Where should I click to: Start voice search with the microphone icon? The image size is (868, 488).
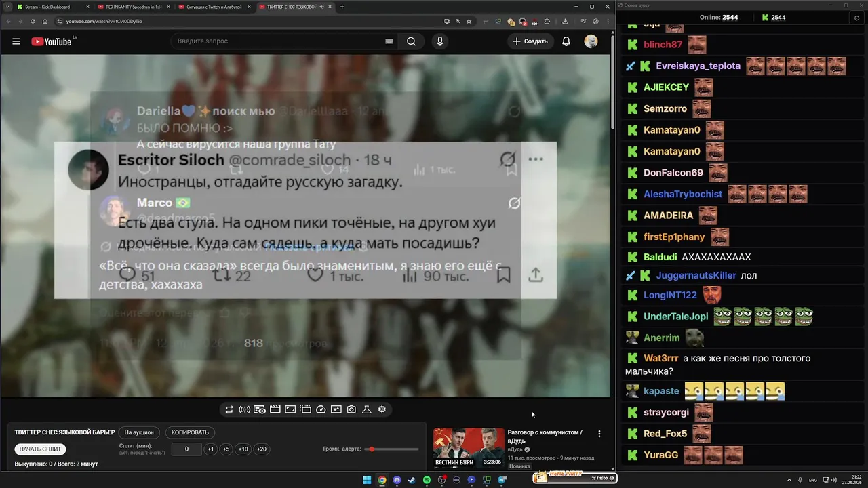click(x=440, y=41)
